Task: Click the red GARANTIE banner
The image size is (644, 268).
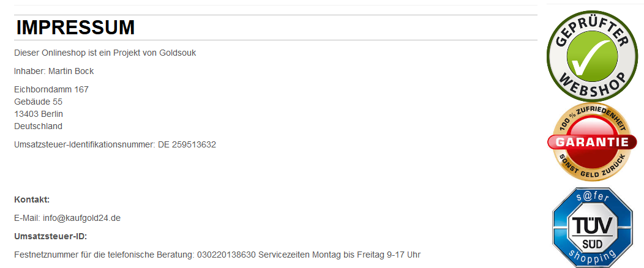Action: pos(592,143)
